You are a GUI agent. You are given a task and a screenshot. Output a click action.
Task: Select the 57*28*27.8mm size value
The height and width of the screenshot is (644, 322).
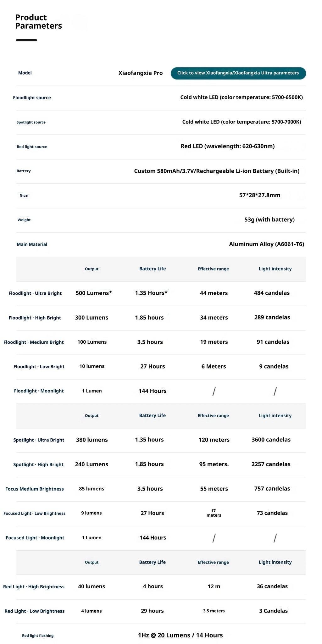(x=260, y=195)
